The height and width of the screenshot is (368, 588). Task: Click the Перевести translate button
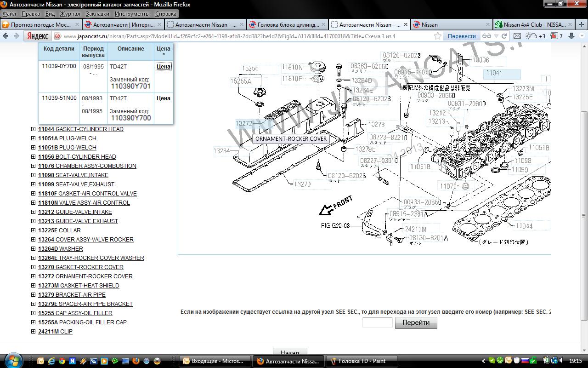[462, 36]
